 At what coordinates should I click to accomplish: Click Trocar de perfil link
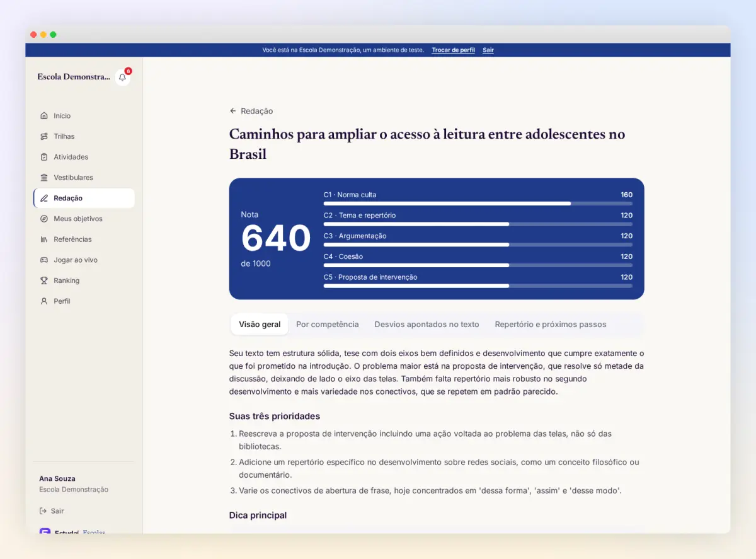[453, 50]
